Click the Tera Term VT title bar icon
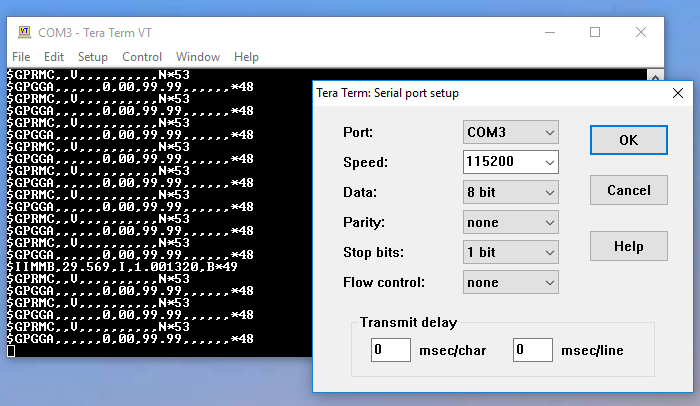This screenshot has height=406, width=700. [24, 32]
